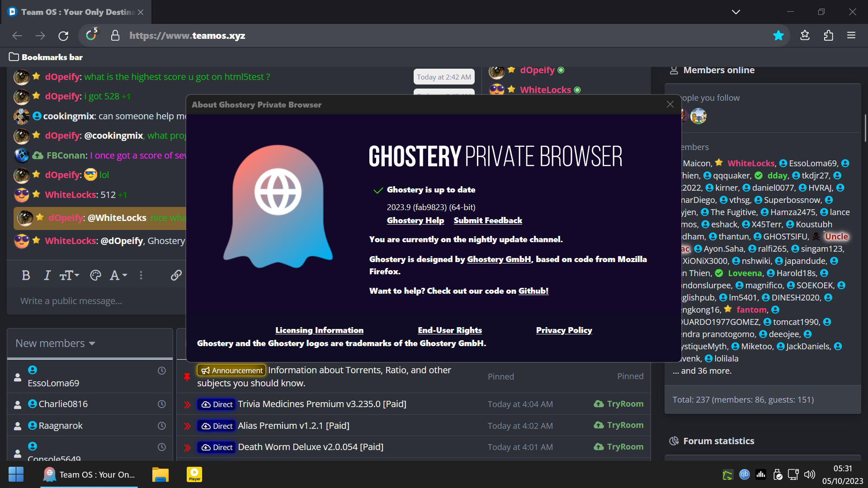
Task: Open Windows Start menu
Action: point(16,474)
